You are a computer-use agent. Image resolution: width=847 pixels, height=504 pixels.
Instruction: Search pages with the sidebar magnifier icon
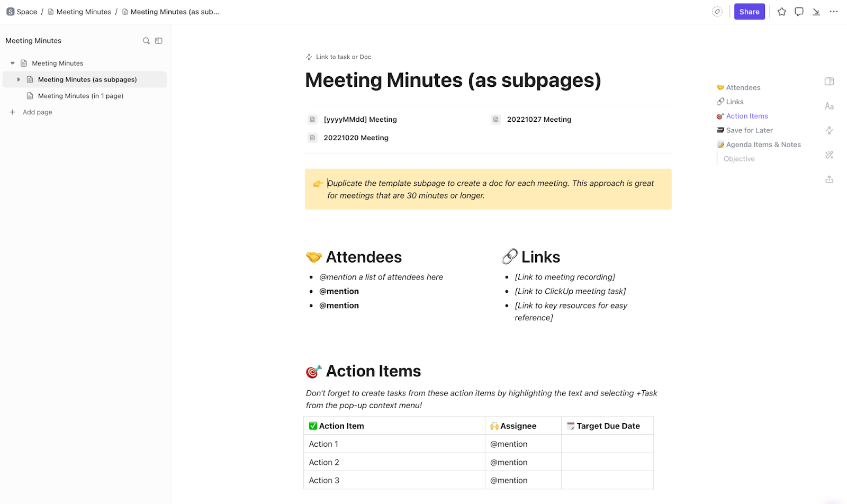[146, 41]
